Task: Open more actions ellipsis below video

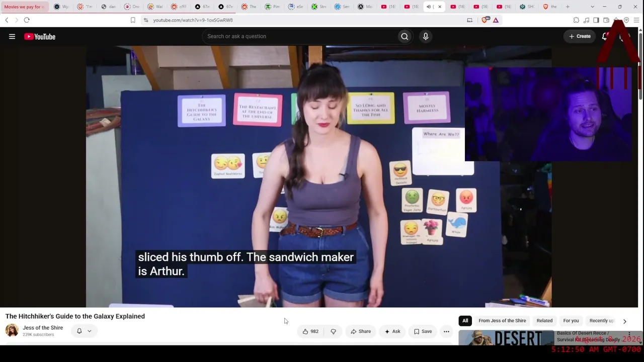Action: [446, 331]
